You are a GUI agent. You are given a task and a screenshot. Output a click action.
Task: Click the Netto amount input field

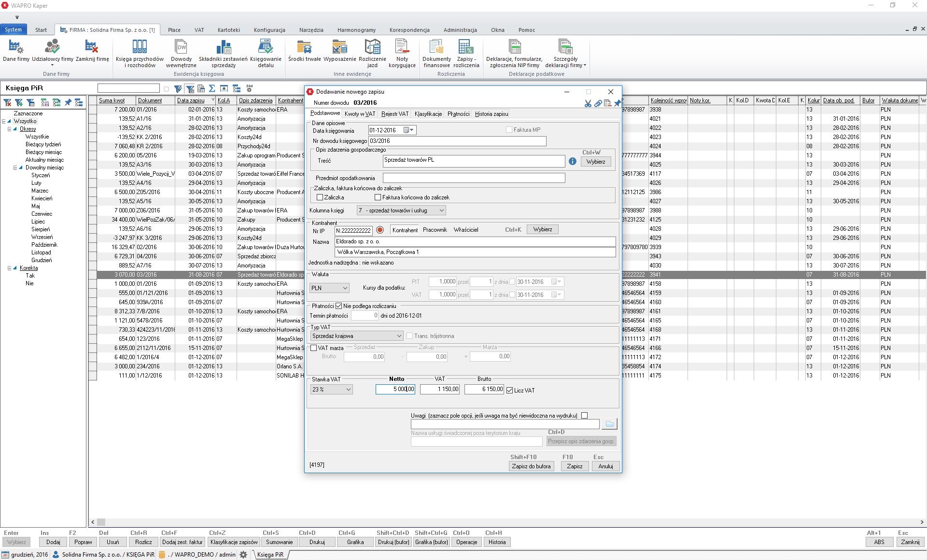[395, 389]
